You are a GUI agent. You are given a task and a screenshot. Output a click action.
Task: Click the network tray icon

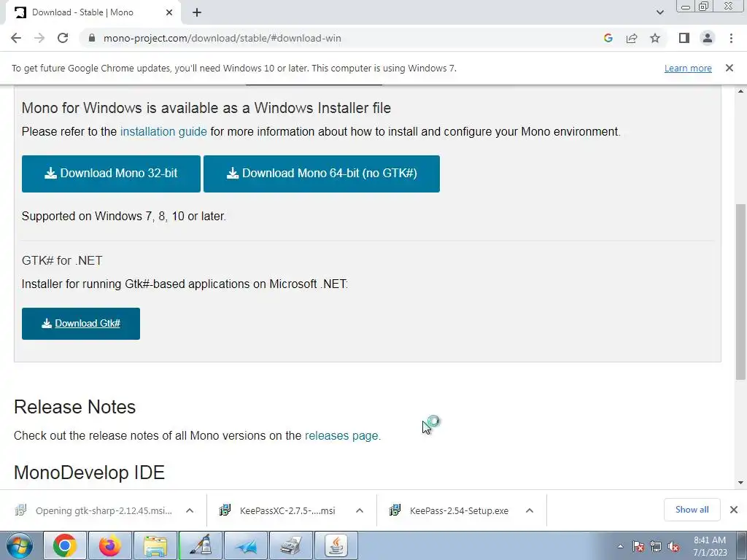pyautogui.click(x=656, y=546)
